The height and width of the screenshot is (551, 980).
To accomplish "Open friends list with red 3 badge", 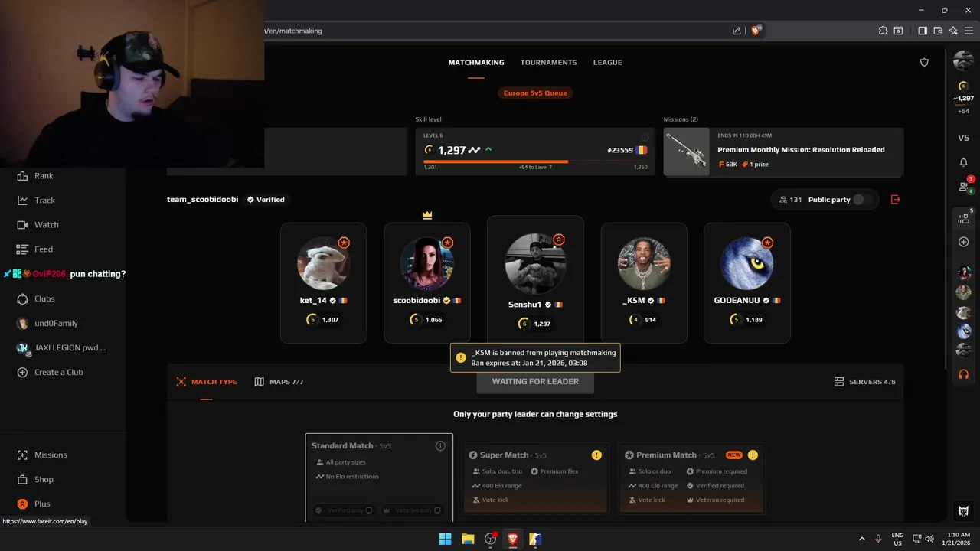I will tap(965, 185).
